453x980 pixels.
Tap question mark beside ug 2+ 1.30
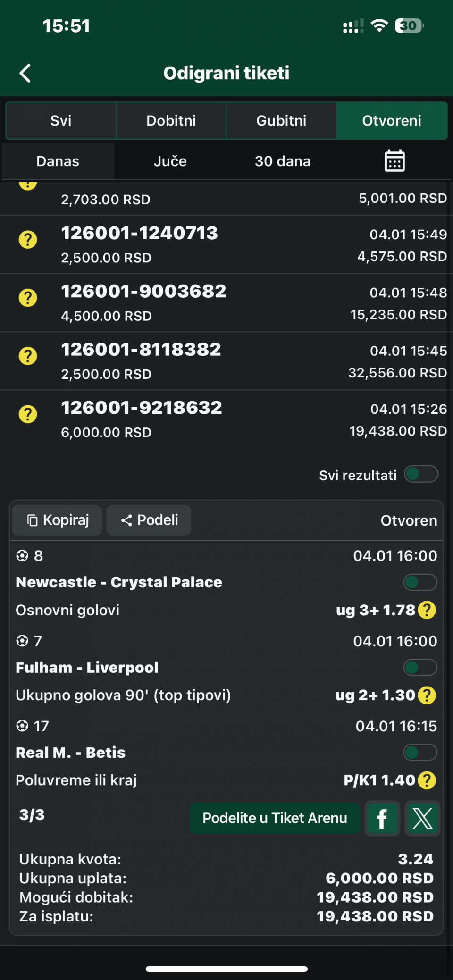coord(427,695)
